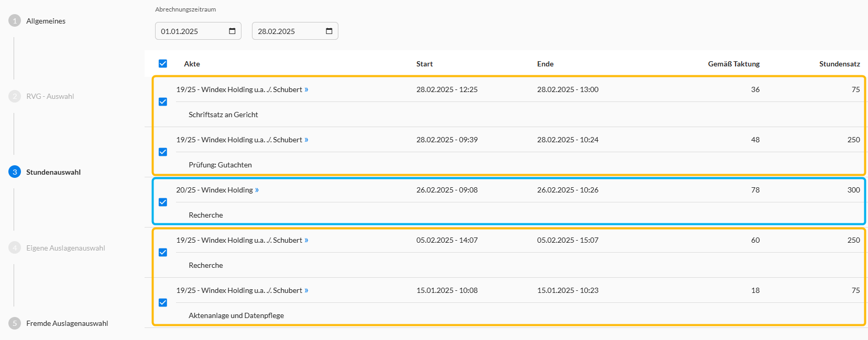Open calendar picker for end date 28.02.2025
Image resolution: width=868 pixels, height=340 pixels.
click(329, 31)
